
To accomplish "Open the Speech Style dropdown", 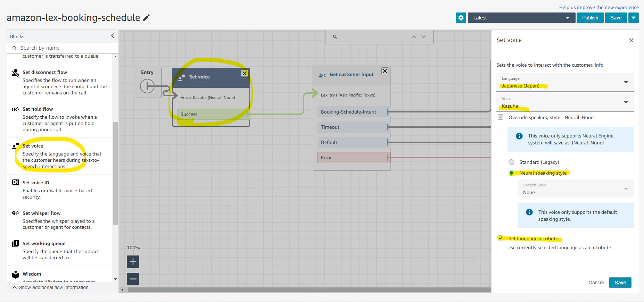I will pyautogui.click(x=576, y=189).
